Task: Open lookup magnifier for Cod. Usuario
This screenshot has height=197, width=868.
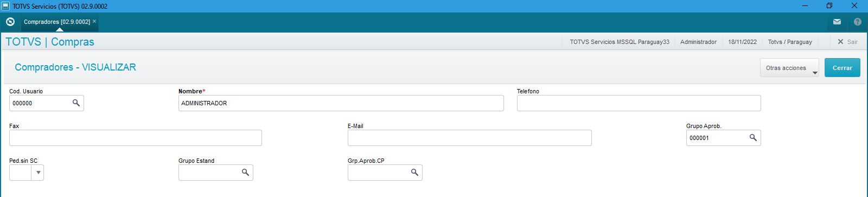Action: click(x=76, y=103)
